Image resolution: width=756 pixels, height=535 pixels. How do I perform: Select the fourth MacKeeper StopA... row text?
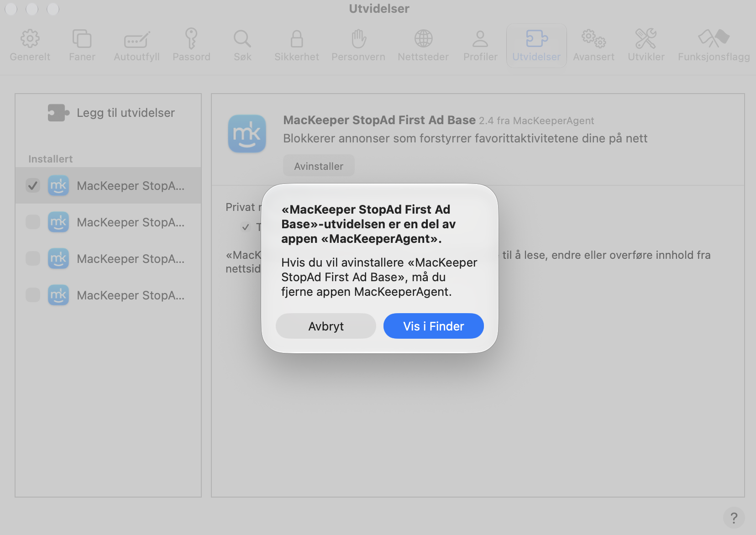[131, 295]
